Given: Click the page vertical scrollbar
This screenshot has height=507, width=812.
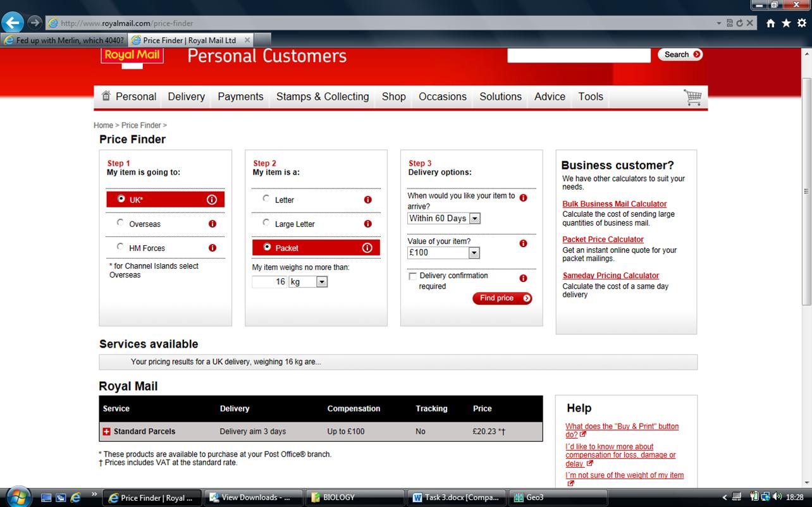Looking at the screenshot, I should (806, 192).
